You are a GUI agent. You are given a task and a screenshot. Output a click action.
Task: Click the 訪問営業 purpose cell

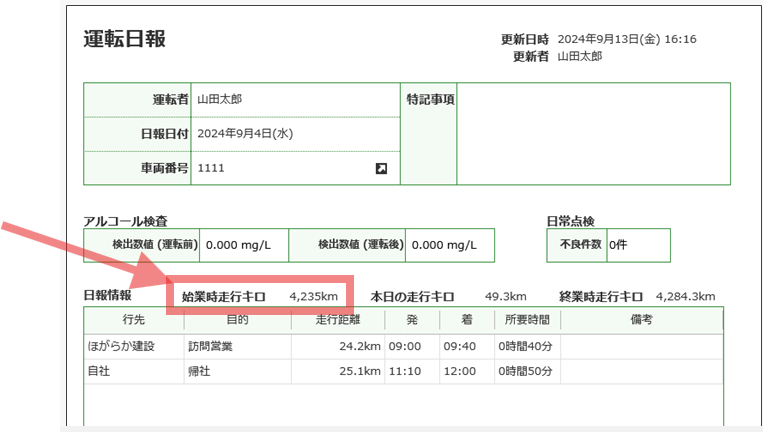click(212, 347)
